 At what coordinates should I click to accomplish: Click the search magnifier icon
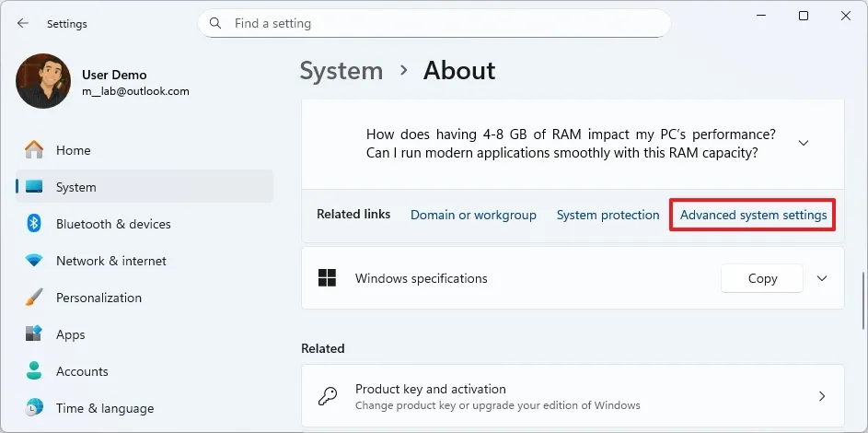(x=215, y=23)
